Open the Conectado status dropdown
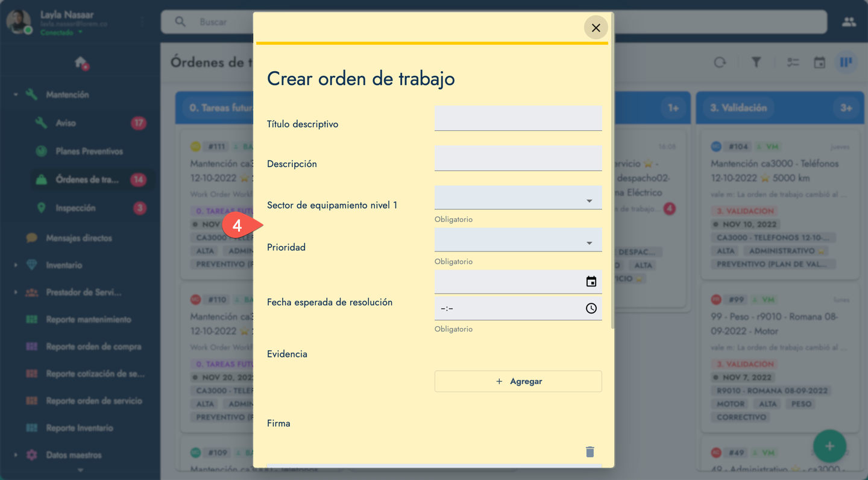868x480 pixels. click(61, 32)
